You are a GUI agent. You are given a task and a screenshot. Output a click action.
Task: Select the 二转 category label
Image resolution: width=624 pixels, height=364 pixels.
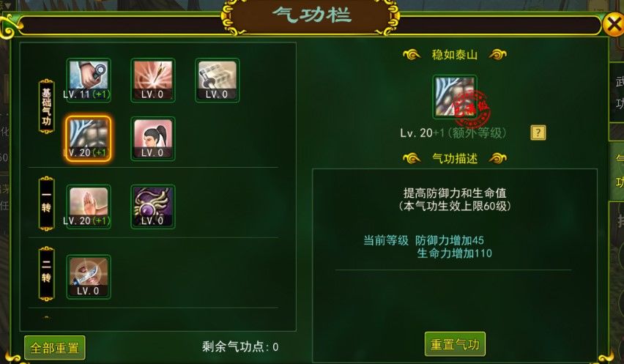pyautogui.click(x=47, y=274)
